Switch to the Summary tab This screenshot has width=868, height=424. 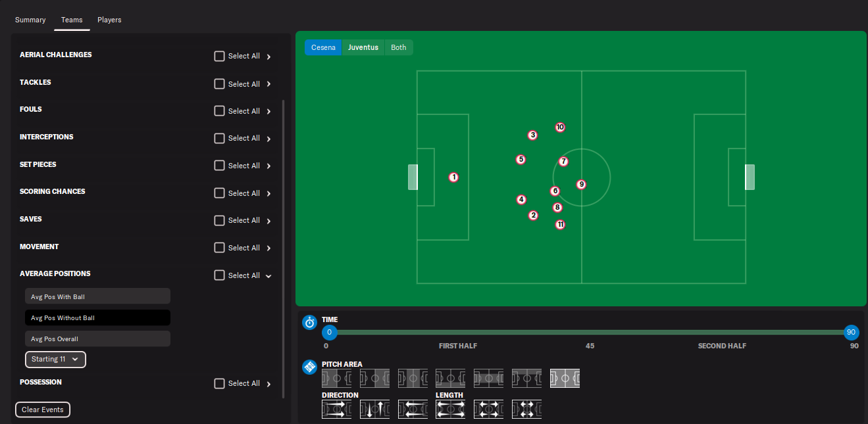click(30, 20)
